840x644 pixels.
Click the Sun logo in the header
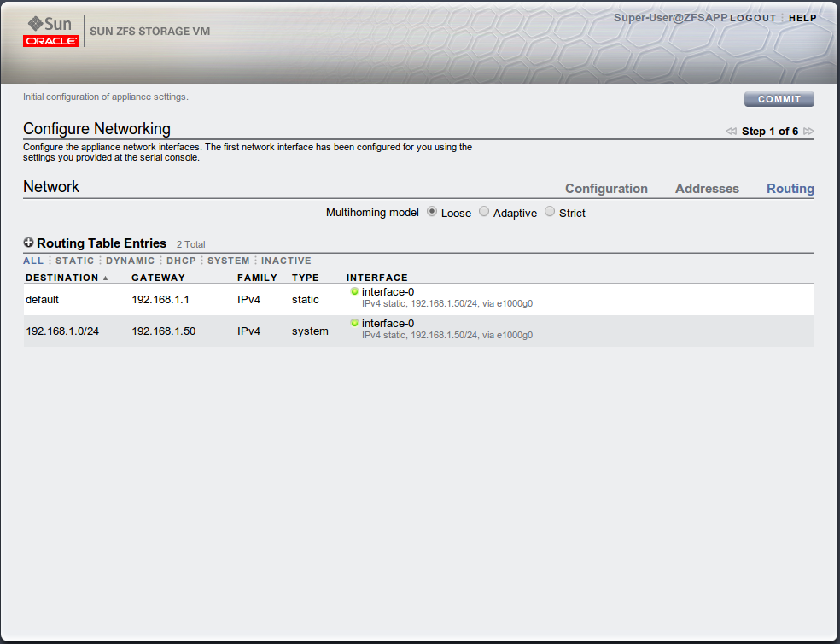[50, 24]
